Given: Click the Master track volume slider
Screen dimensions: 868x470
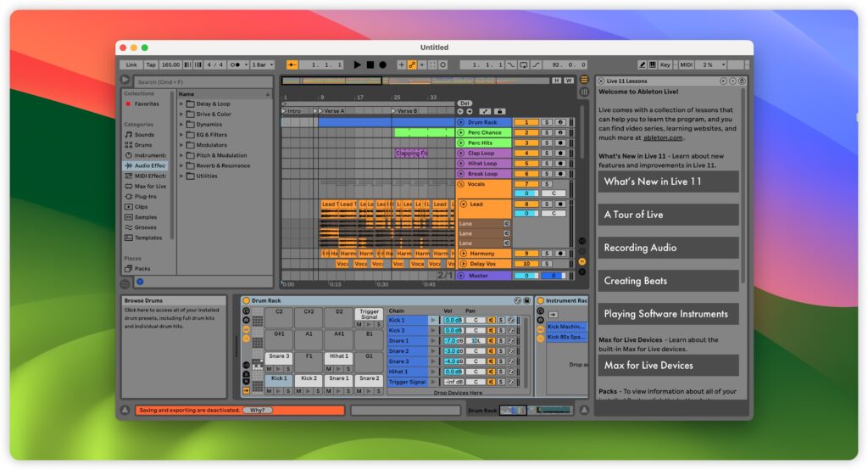Looking at the screenshot, I should point(526,276).
